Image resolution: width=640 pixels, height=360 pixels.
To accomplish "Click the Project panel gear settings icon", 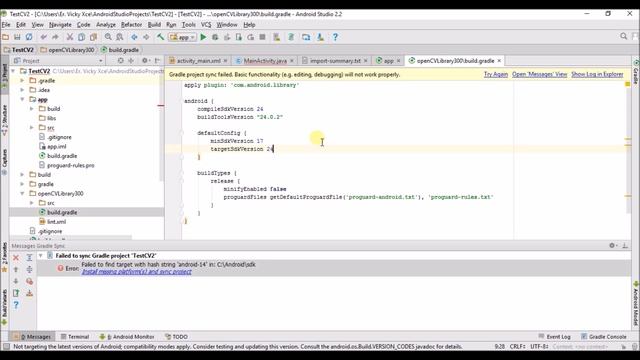I will click(x=145, y=60).
